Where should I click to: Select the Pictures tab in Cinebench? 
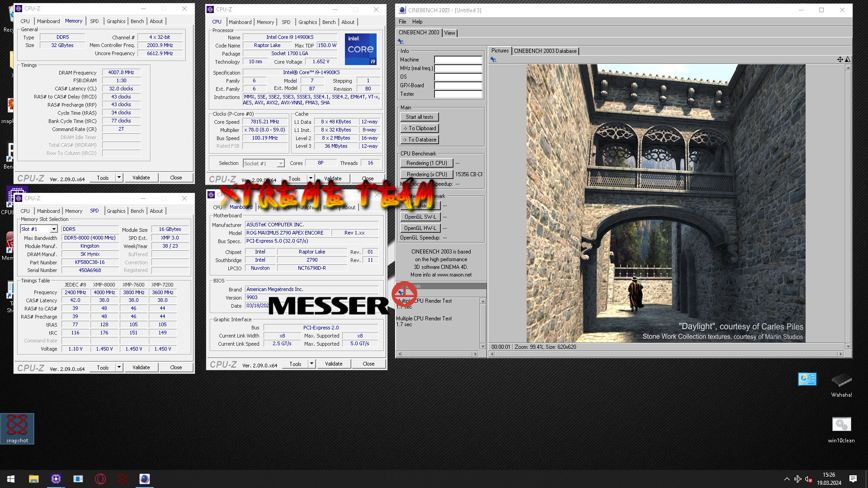pyautogui.click(x=500, y=51)
